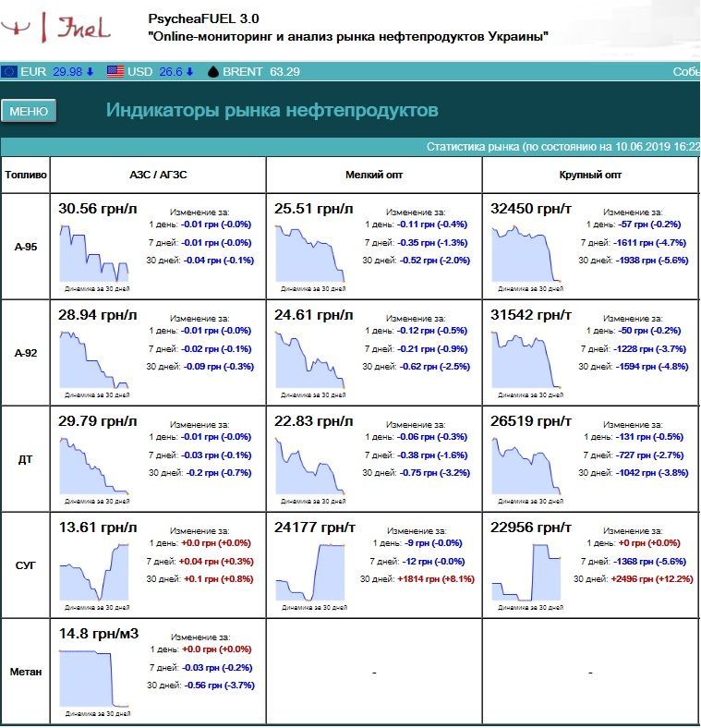
Task: Click the USA flag icon
Action: [115, 71]
